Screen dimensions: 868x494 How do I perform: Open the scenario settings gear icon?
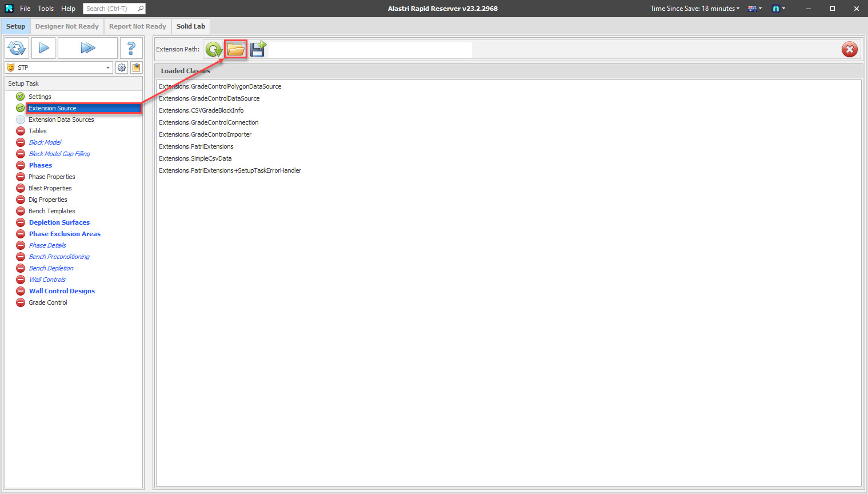click(122, 67)
